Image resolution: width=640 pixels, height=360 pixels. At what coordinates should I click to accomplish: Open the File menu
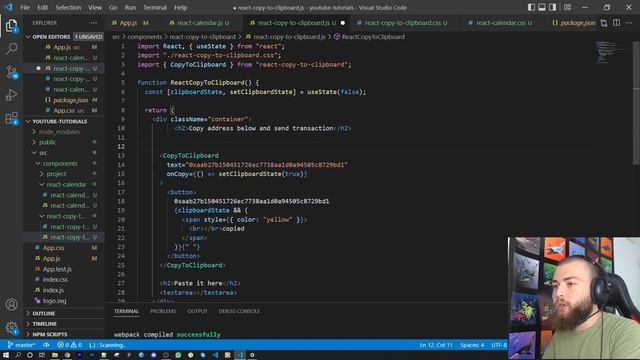coord(25,7)
